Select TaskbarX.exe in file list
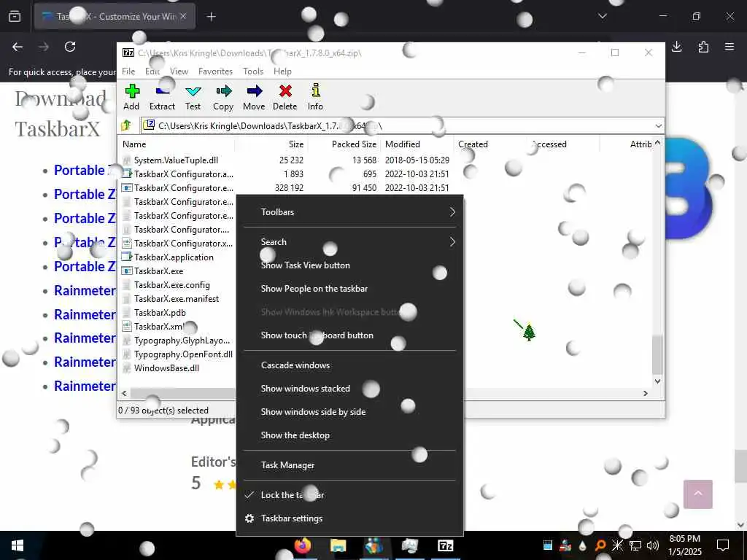747x560 pixels. click(x=158, y=271)
